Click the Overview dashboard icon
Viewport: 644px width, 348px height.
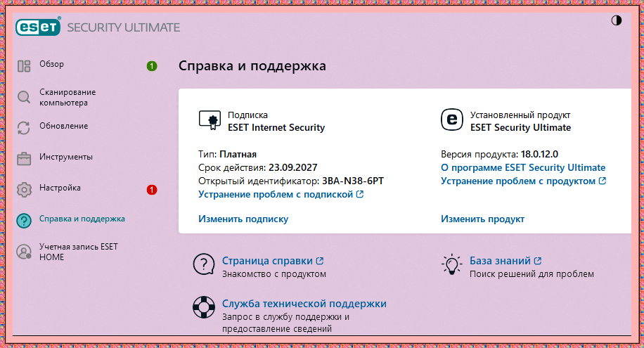point(24,66)
